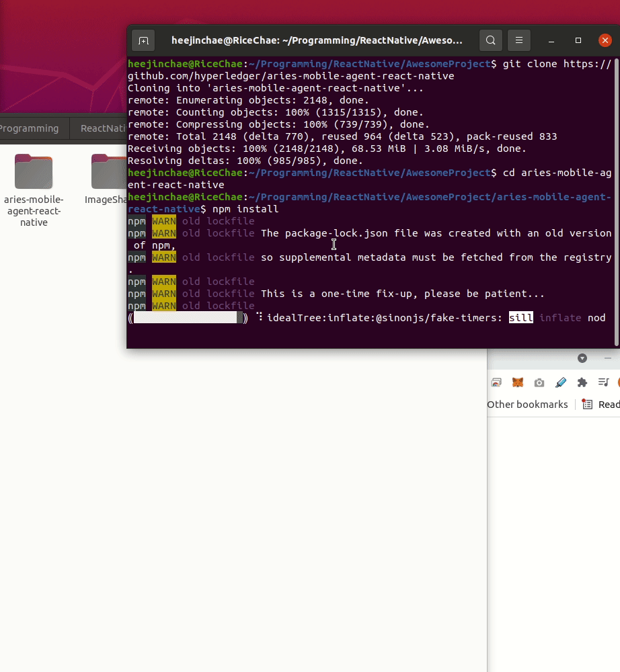Click 'remote: Total 2148' output line
The height and width of the screenshot is (672, 620).
[342, 136]
